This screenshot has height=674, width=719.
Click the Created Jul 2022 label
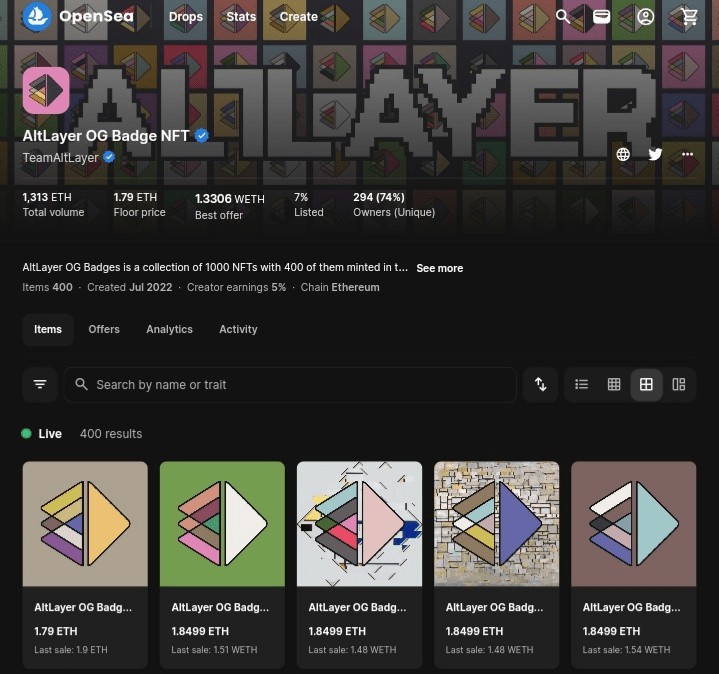click(x=130, y=287)
